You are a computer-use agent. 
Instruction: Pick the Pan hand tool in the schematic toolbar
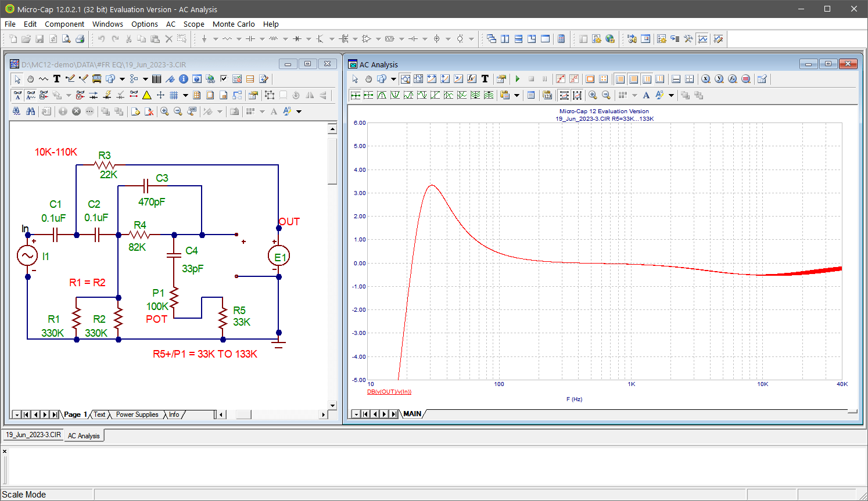point(30,79)
